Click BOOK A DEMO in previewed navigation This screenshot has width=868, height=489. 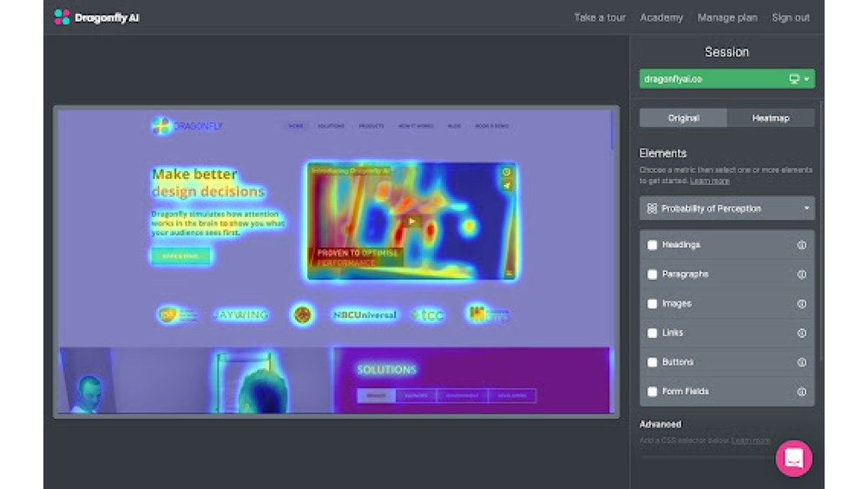click(491, 126)
